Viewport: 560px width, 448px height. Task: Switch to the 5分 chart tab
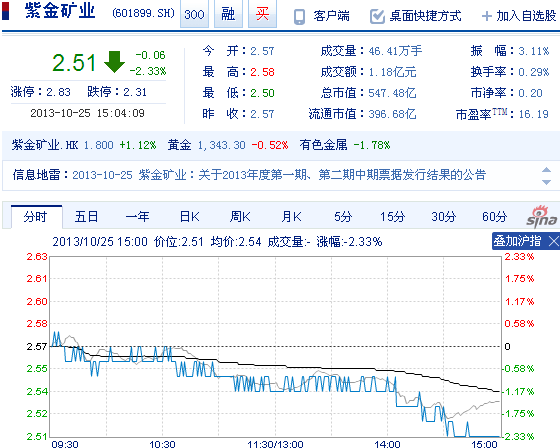coord(343,217)
